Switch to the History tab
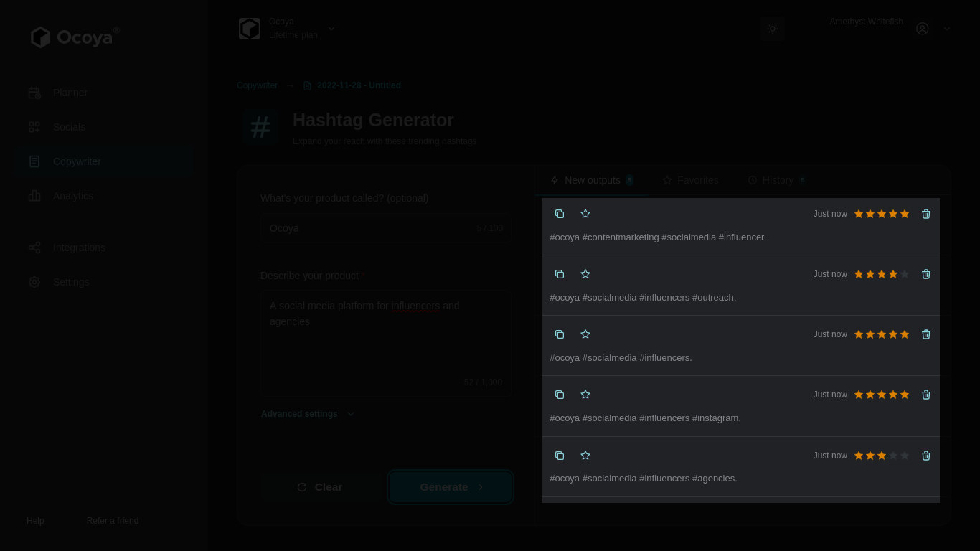The height and width of the screenshot is (551, 980). (x=777, y=180)
